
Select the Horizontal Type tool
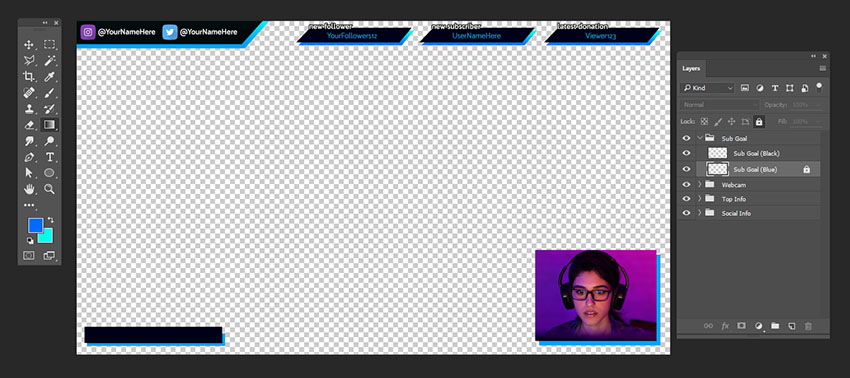pyautogui.click(x=49, y=157)
